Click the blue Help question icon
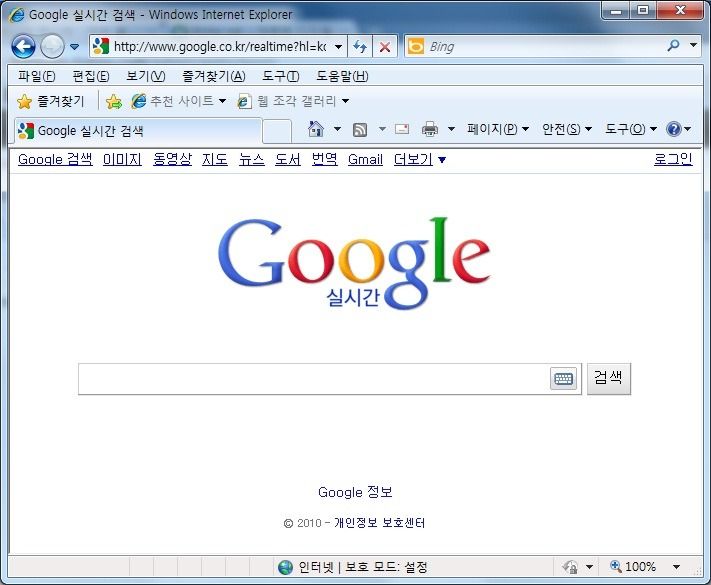 point(674,130)
